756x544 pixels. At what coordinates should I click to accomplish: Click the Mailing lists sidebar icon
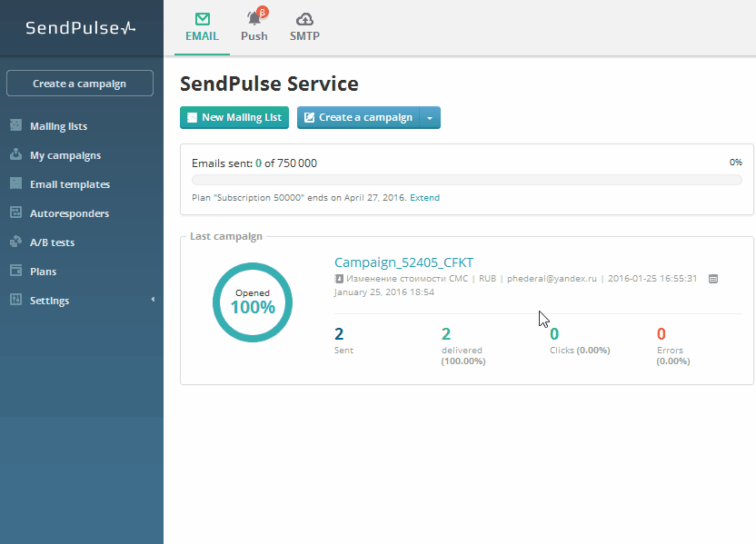click(x=16, y=125)
